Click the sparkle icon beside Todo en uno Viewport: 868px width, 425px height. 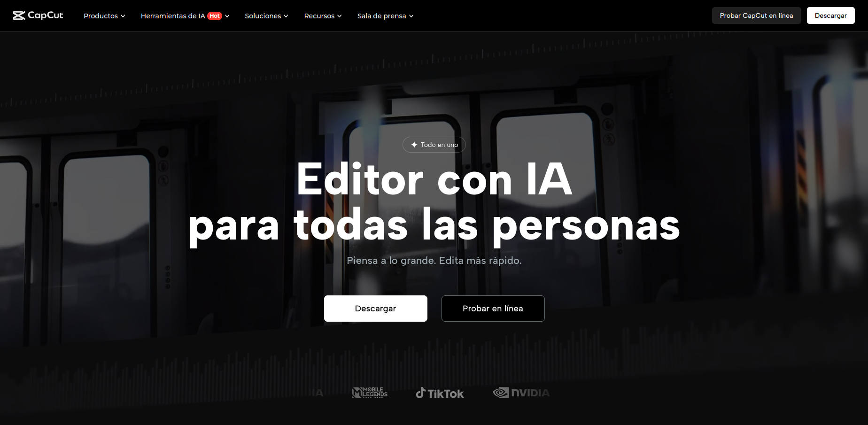(414, 145)
